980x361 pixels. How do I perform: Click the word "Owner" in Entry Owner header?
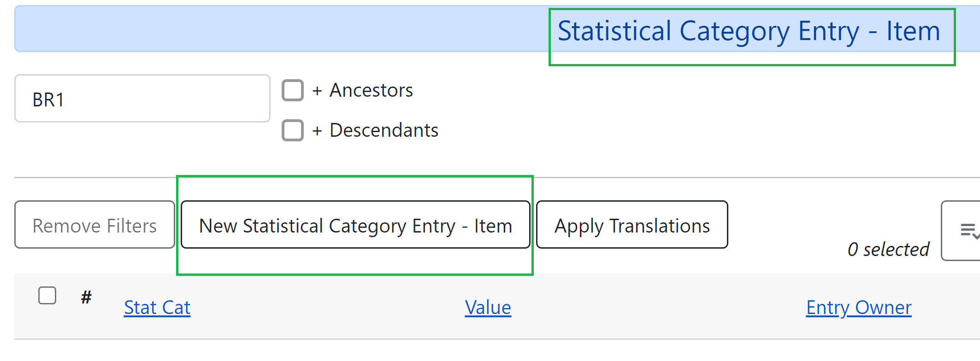tap(883, 308)
